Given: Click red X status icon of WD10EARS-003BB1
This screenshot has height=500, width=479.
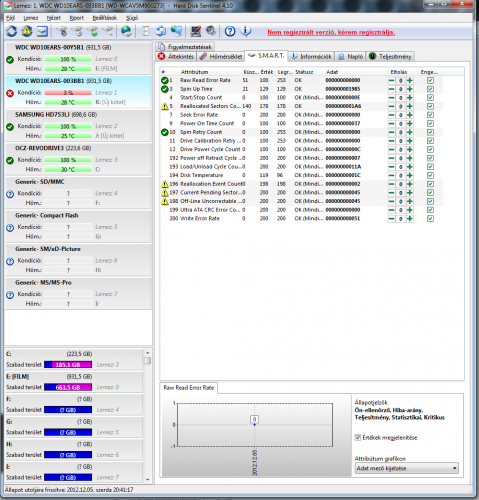Looking at the screenshot, I should (10, 93).
